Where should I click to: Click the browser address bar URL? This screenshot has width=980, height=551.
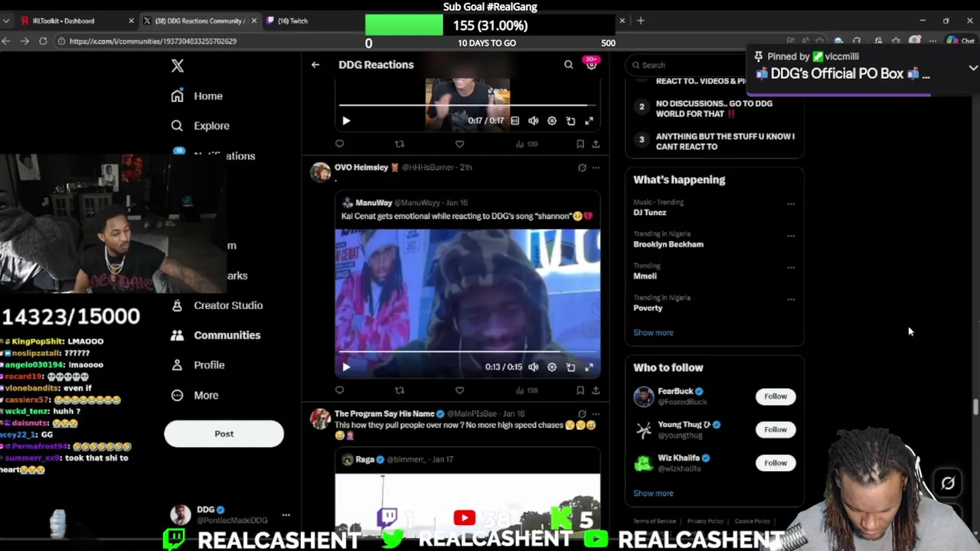152,41
